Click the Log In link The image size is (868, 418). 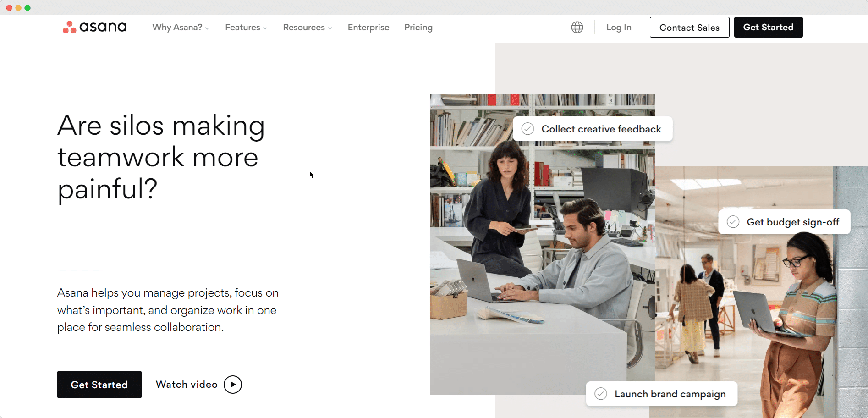619,27
